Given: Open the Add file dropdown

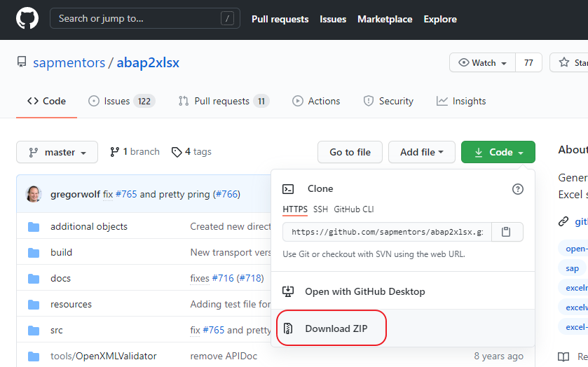Looking at the screenshot, I should 421,152.
